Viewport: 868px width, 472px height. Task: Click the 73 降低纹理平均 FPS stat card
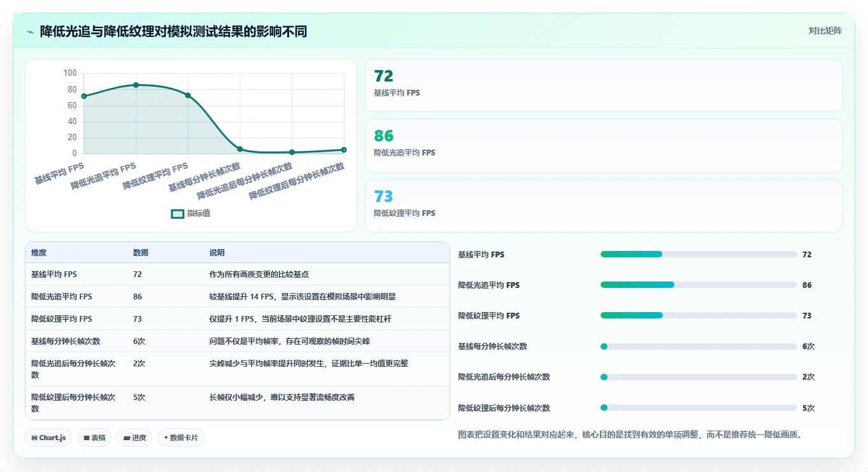coord(604,206)
